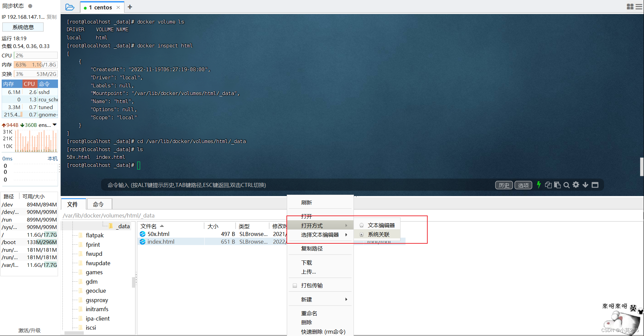Toggle fullscreen with the window icon
The width and height of the screenshot is (644, 336).
[x=595, y=185]
